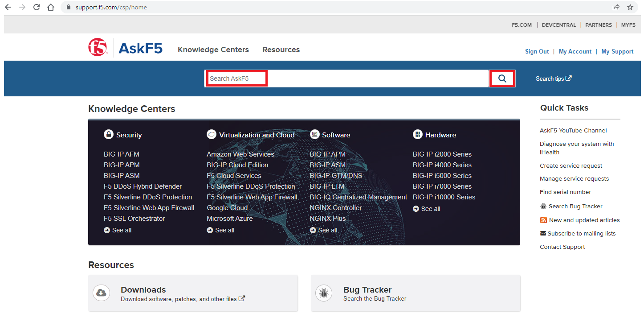This screenshot has height=314, width=644.
Task: Open BIG-IP i2000 Series link
Action: pyautogui.click(x=442, y=154)
